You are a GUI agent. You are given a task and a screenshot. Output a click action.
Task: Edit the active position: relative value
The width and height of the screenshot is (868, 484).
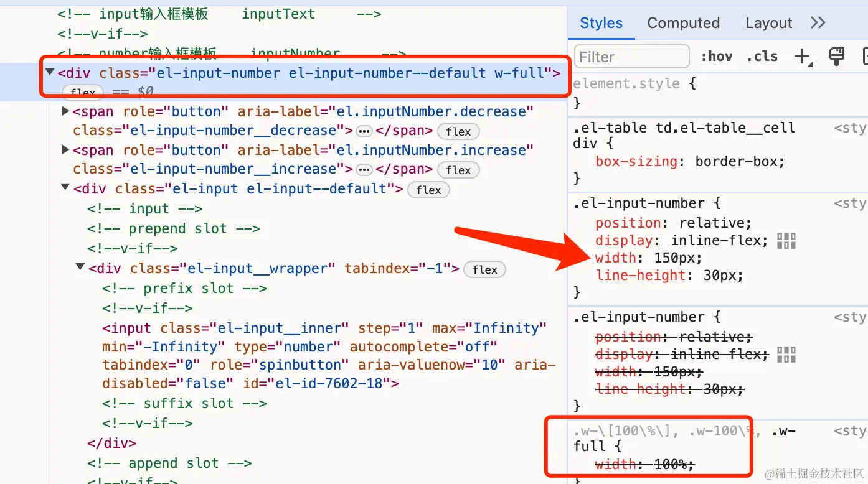pos(712,223)
